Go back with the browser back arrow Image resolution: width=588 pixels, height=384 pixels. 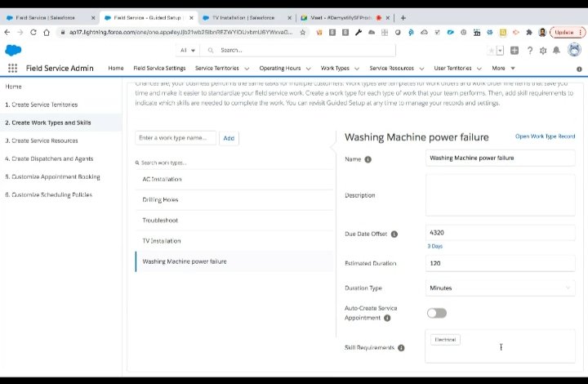pyautogui.click(x=7, y=32)
